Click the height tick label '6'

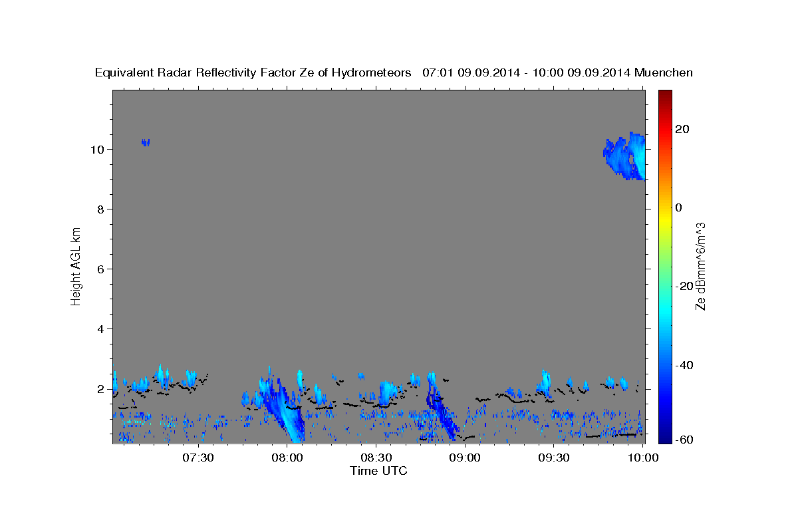[x=101, y=269]
